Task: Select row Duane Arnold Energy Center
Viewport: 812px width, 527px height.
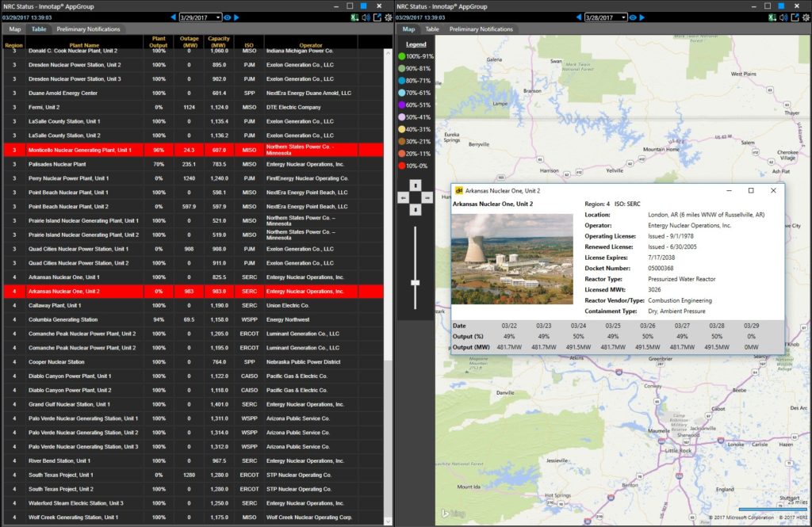Action: coord(193,94)
